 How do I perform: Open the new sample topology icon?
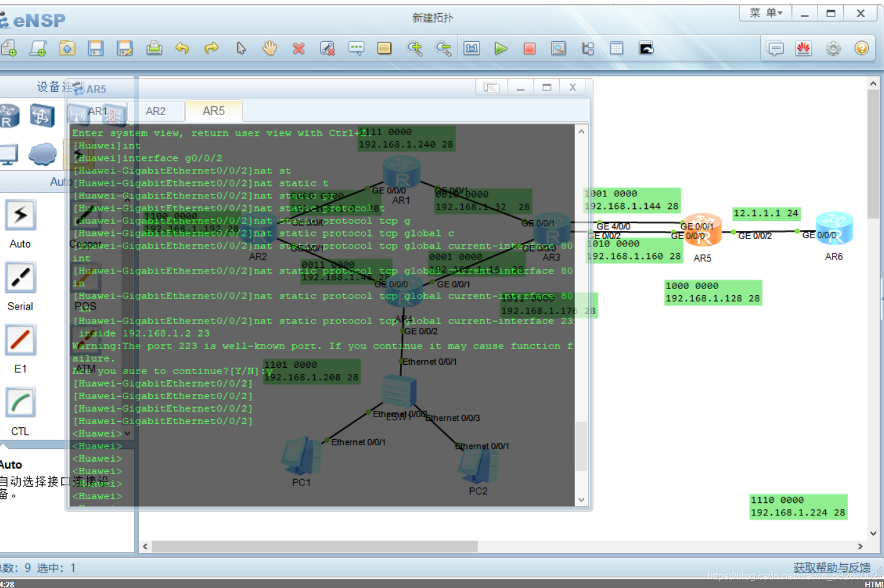[38, 48]
